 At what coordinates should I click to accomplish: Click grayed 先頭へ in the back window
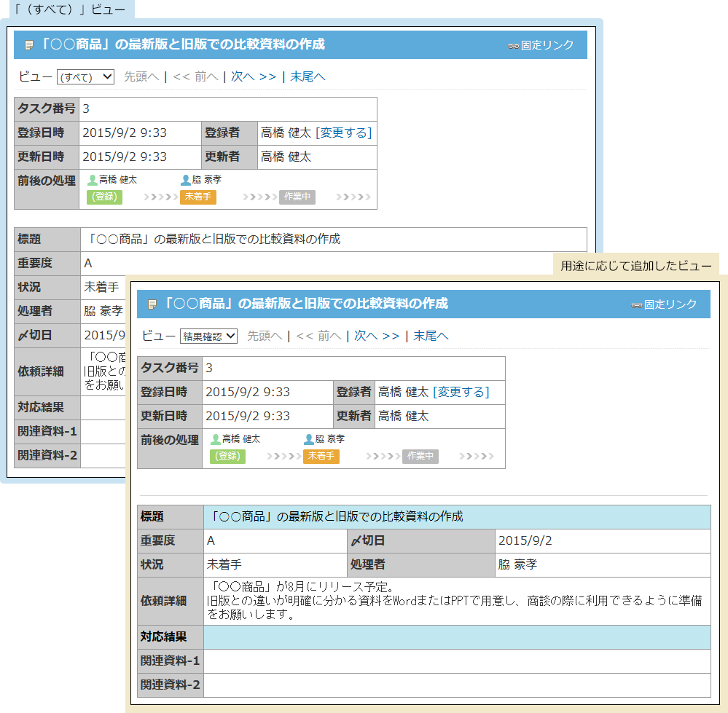click(141, 76)
